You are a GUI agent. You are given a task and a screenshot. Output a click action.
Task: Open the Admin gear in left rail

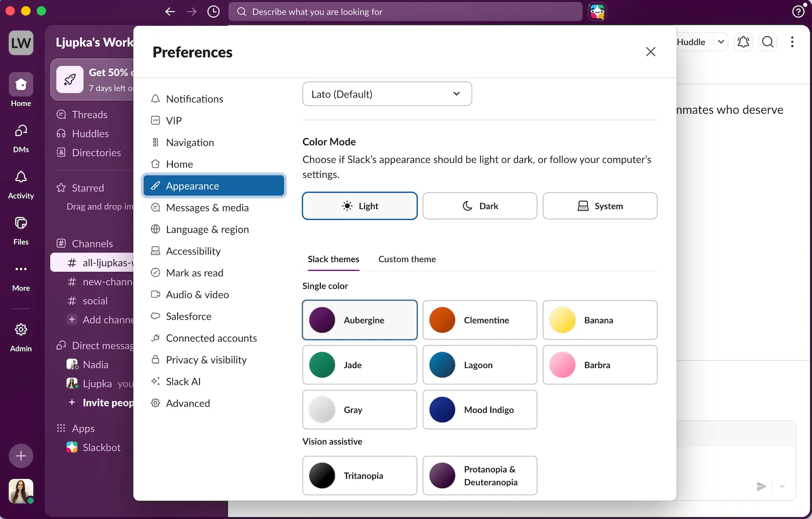(21, 337)
